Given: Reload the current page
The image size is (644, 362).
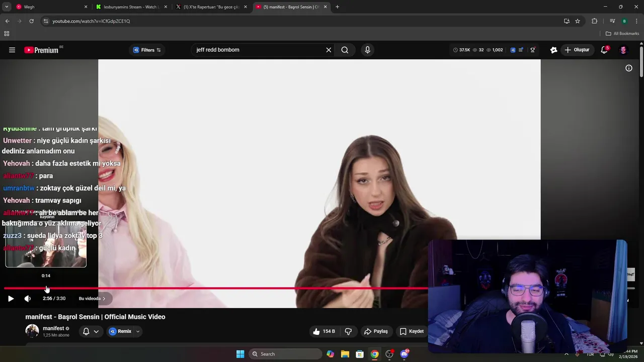Looking at the screenshot, I should point(31,21).
